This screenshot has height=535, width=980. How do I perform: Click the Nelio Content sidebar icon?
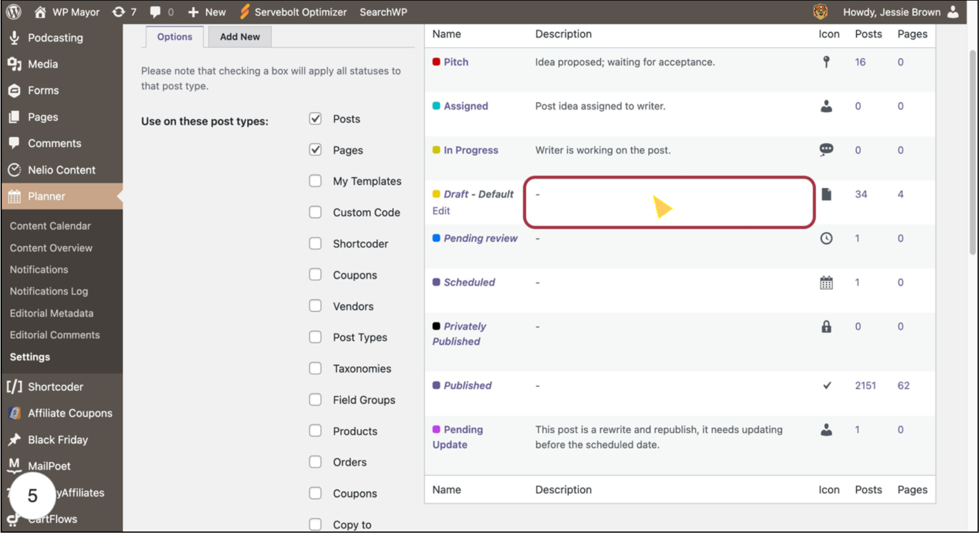tap(15, 170)
